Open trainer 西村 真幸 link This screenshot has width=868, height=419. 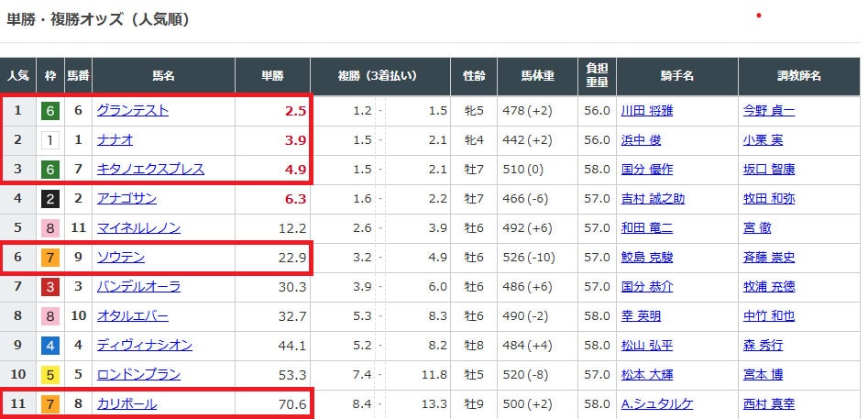coord(768,404)
